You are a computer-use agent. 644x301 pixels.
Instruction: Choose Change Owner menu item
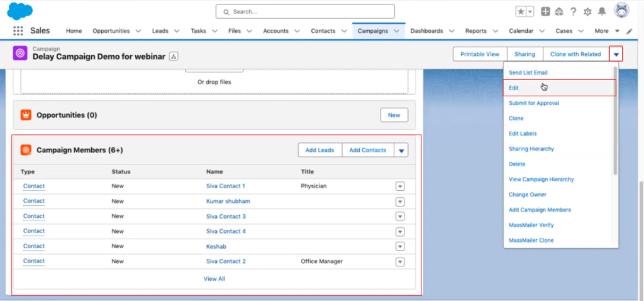(528, 195)
